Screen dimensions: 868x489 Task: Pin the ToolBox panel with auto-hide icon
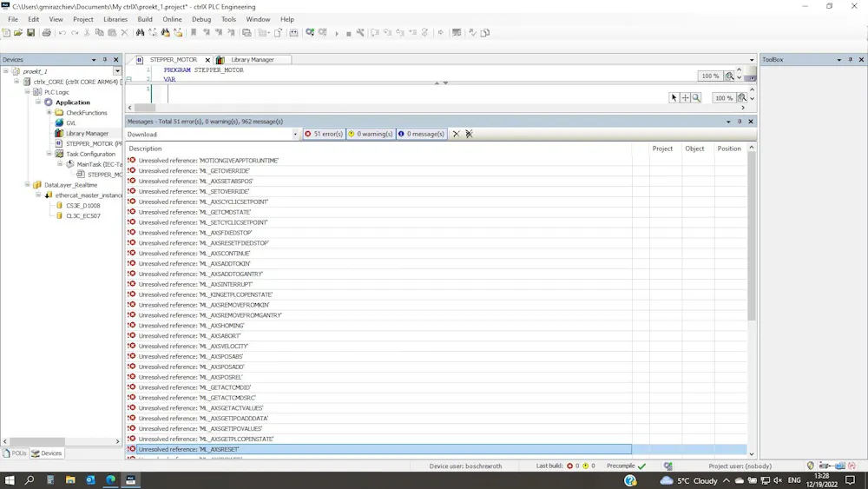pos(851,59)
